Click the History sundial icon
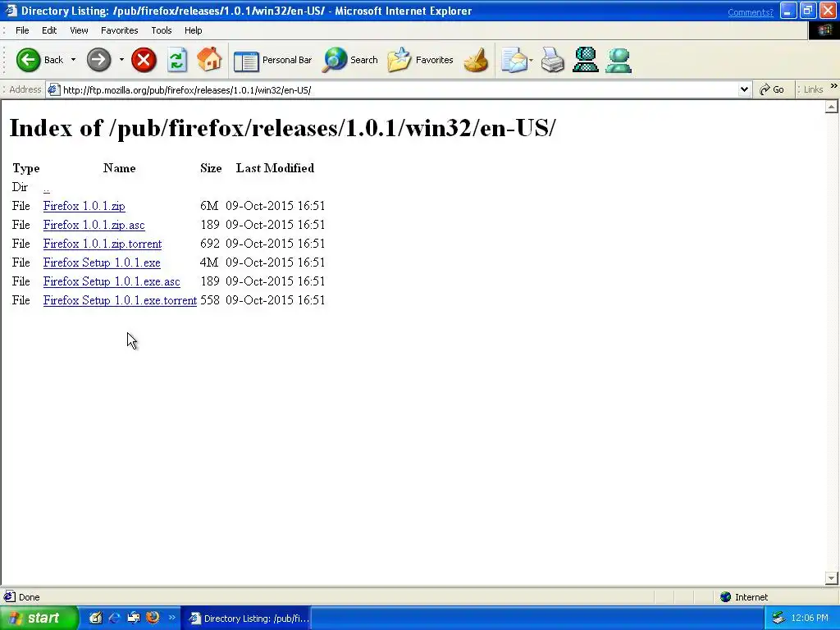The width and height of the screenshot is (840, 630). point(476,60)
